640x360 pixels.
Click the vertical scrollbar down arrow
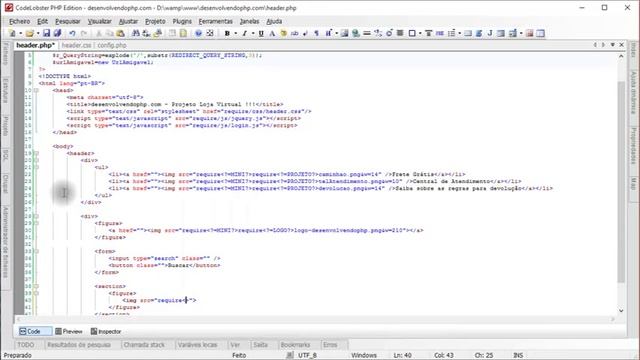click(x=621, y=311)
